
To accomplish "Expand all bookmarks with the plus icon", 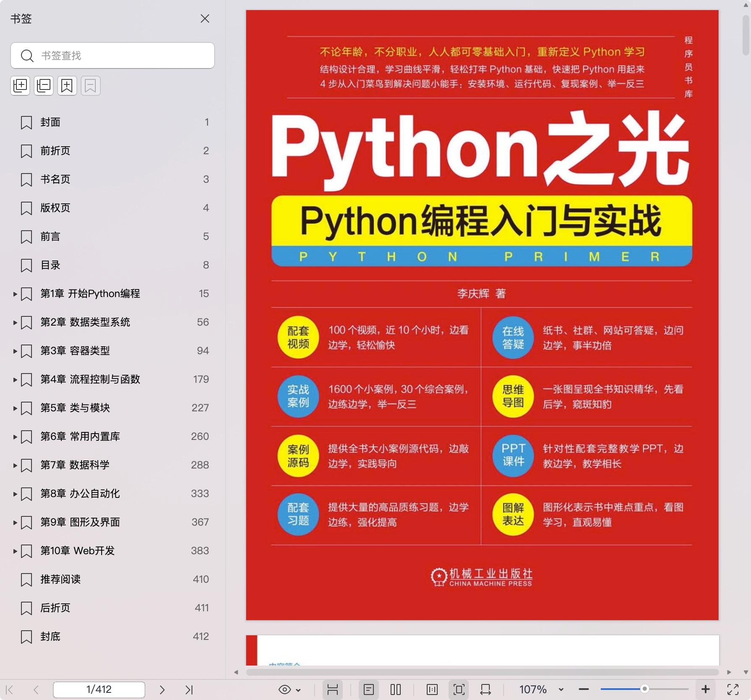I will coord(20,86).
